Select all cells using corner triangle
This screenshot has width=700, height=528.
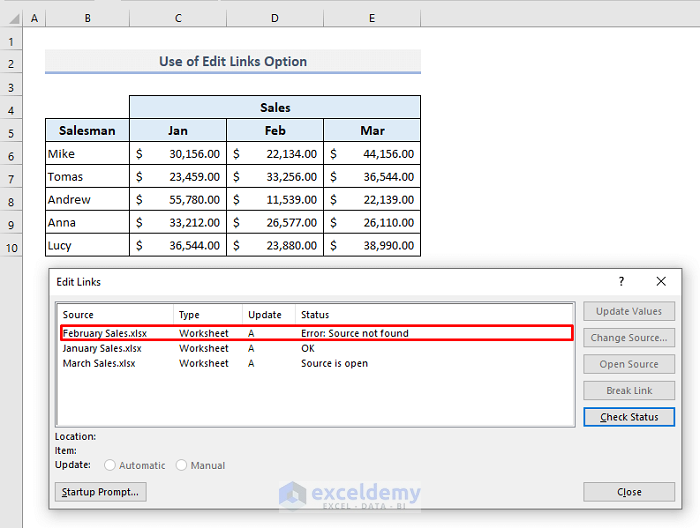pyautogui.click(x=12, y=18)
